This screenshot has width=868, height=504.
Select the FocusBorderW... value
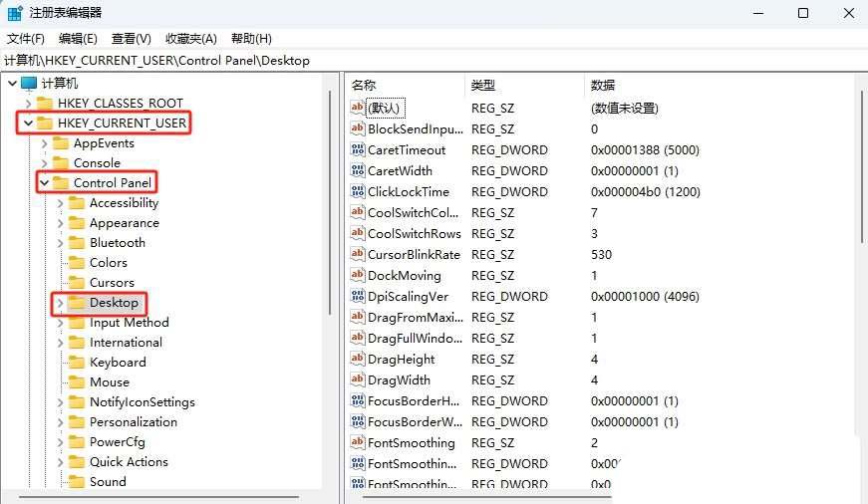coord(415,421)
